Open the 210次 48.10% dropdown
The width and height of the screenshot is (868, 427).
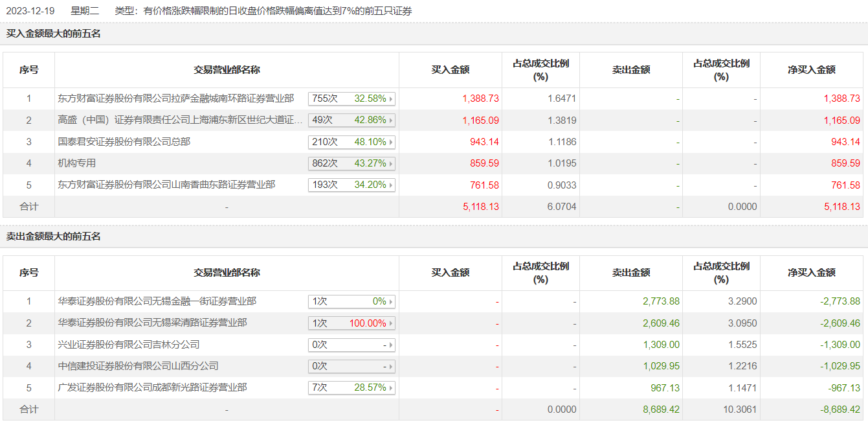(351, 142)
